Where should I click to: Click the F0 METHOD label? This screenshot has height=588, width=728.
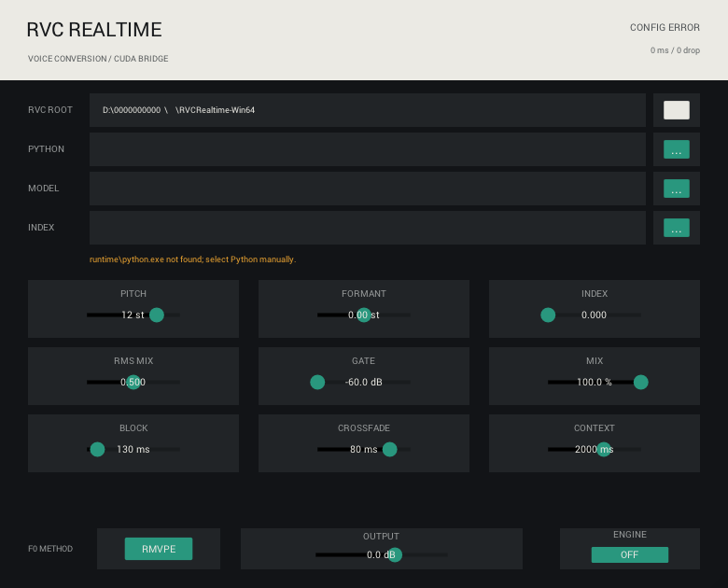(50, 549)
